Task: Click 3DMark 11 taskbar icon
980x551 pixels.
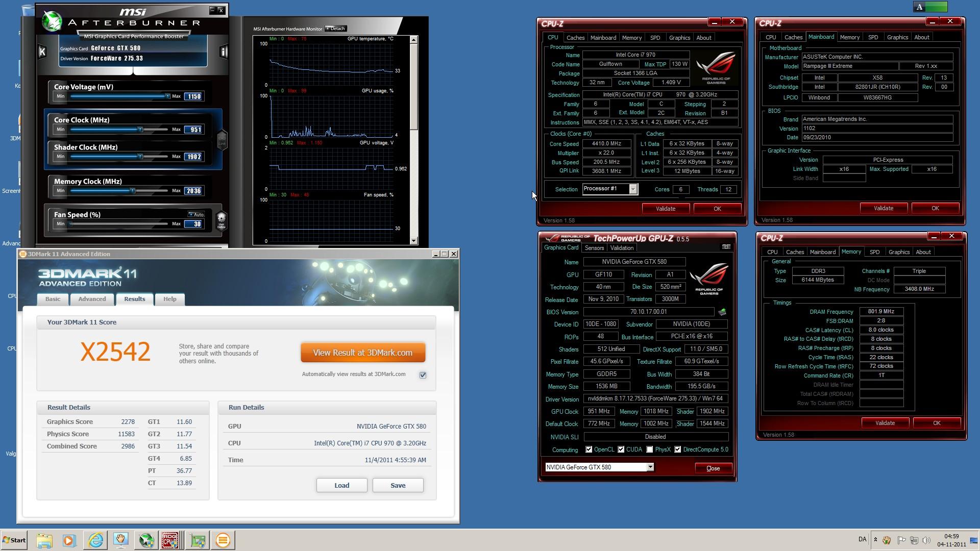Action: pos(223,540)
